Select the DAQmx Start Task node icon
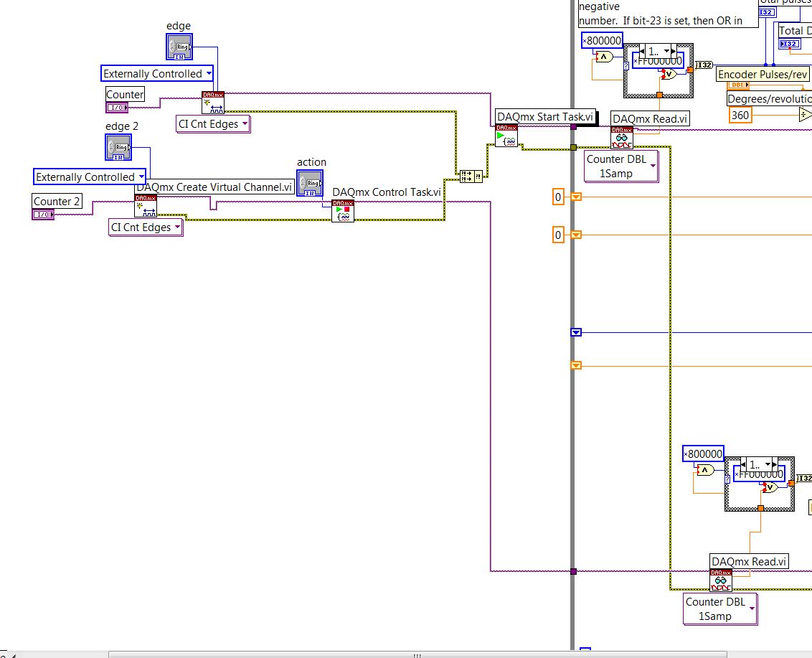The image size is (812, 658). [506, 136]
